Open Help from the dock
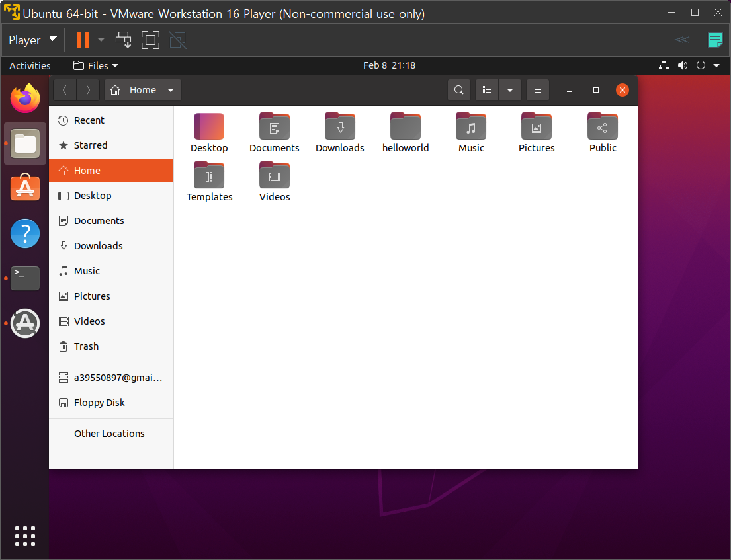The width and height of the screenshot is (731, 560). point(25,233)
